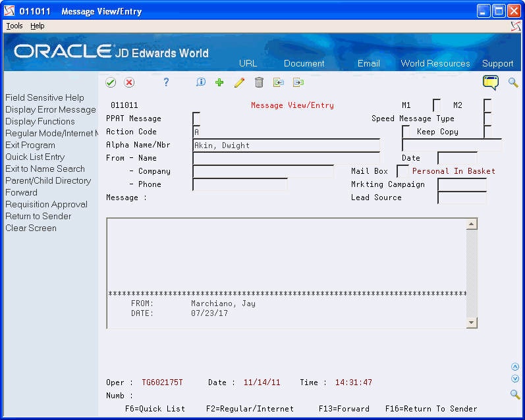
Task: Click the blue info bubble icon
Action: [x=201, y=82]
